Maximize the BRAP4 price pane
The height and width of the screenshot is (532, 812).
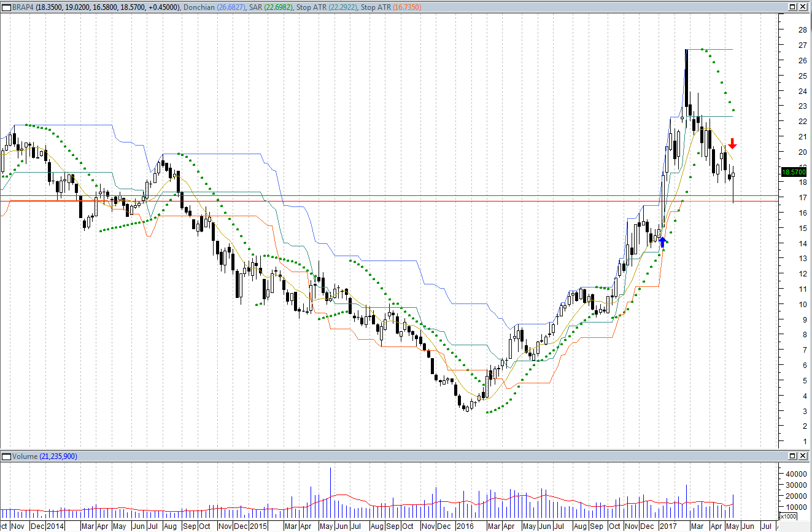pos(791,6)
